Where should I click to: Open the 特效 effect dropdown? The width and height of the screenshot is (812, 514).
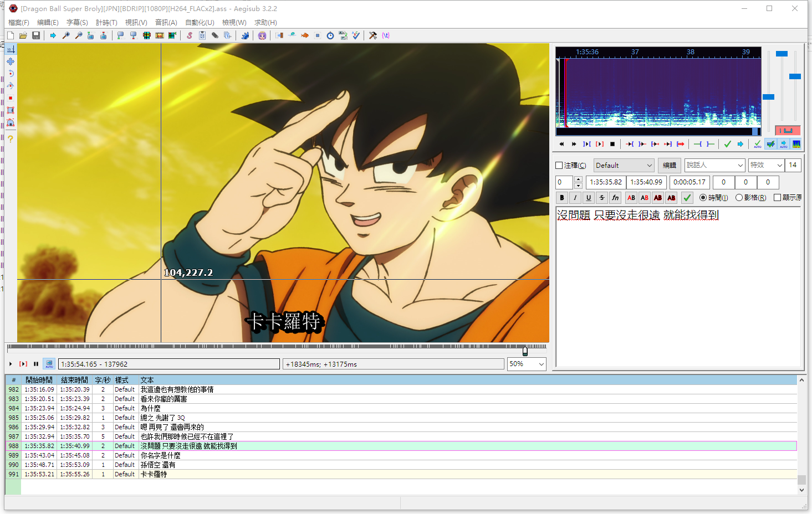click(x=766, y=165)
